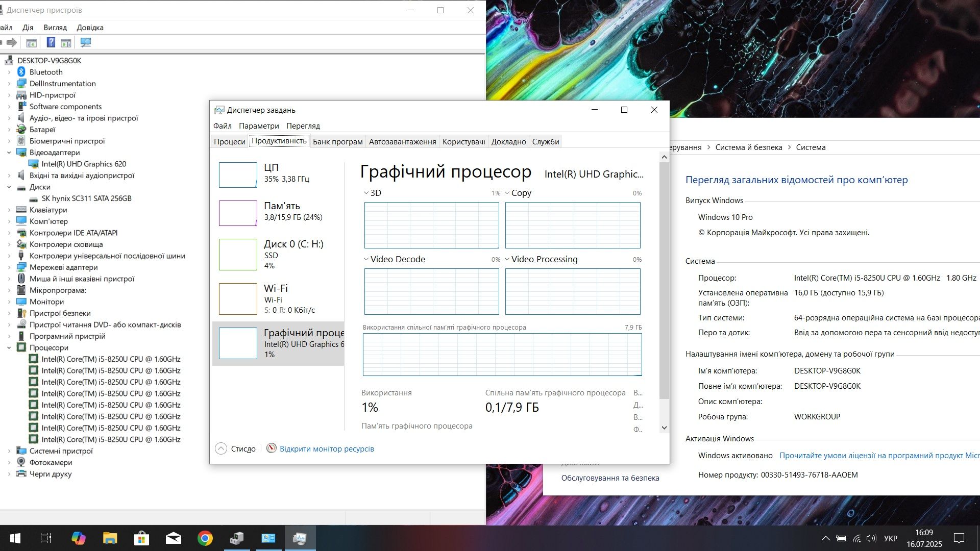Select the ЦП performance item

coord(278,174)
